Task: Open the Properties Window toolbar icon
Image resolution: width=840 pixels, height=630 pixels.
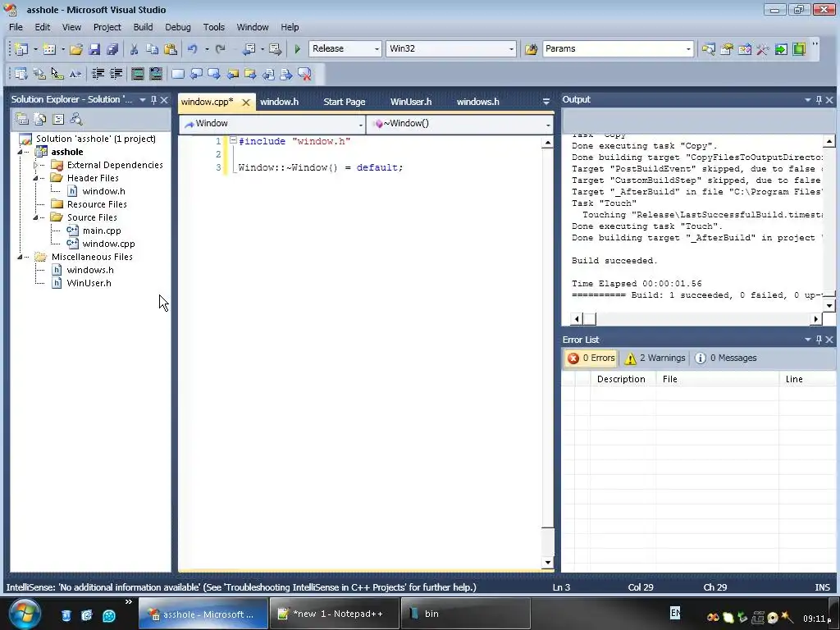Action: coord(727,48)
